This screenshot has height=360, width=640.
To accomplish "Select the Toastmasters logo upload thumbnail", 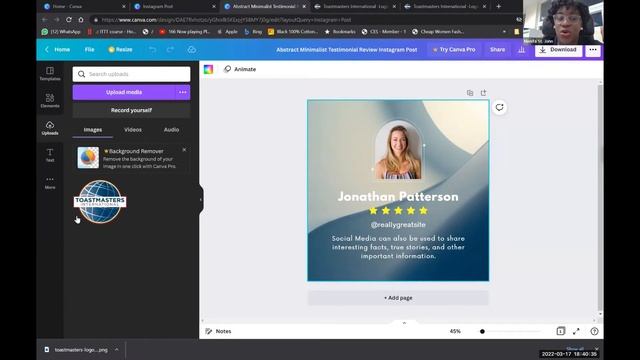I will point(100,202).
